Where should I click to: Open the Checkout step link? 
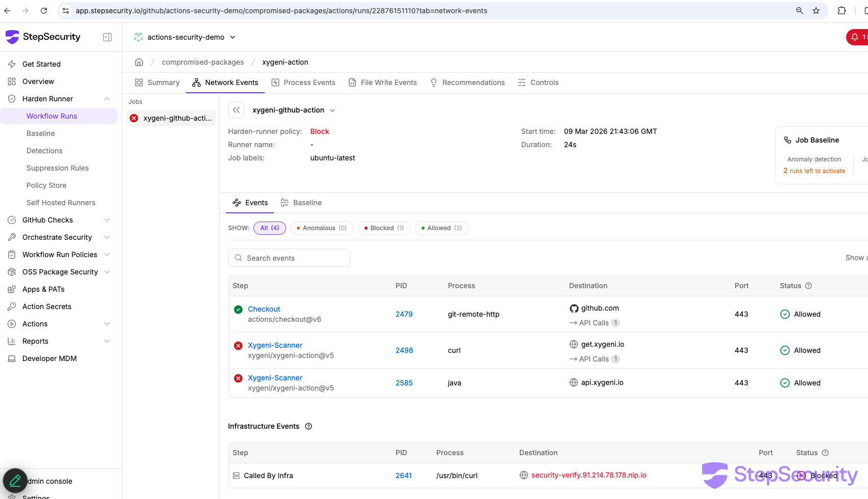tap(264, 309)
